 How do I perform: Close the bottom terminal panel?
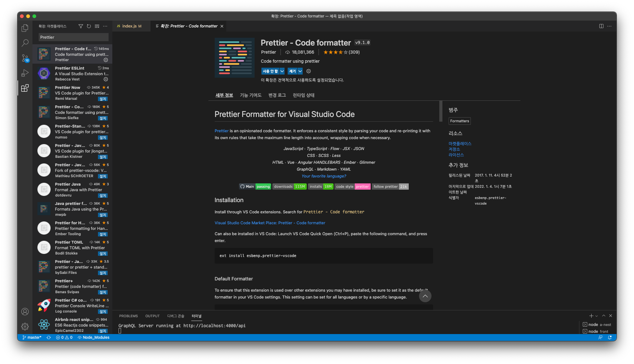click(x=611, y=316)
